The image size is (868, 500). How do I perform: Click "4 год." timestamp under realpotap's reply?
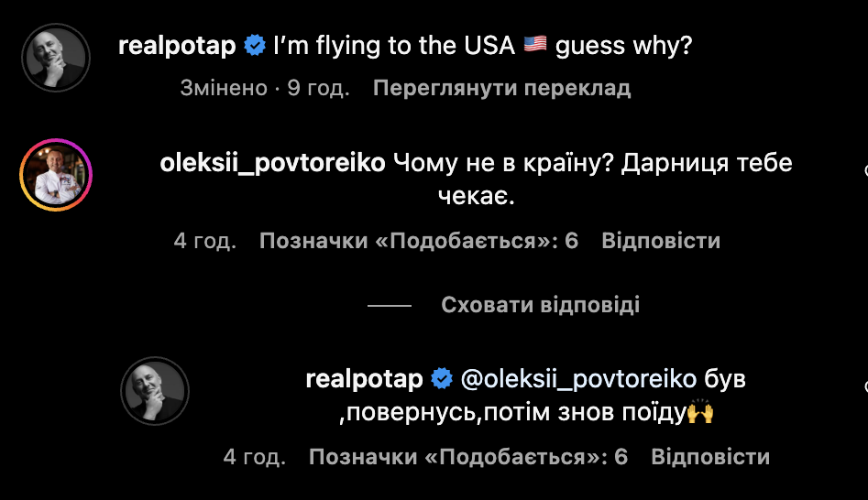tap(255, 456)
